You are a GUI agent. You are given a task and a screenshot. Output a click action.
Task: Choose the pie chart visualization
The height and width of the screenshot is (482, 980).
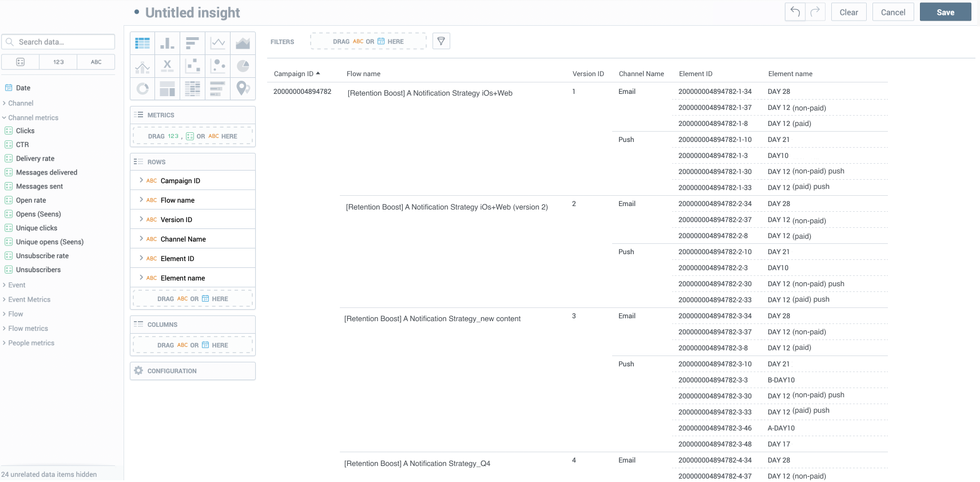pos(243,66)
